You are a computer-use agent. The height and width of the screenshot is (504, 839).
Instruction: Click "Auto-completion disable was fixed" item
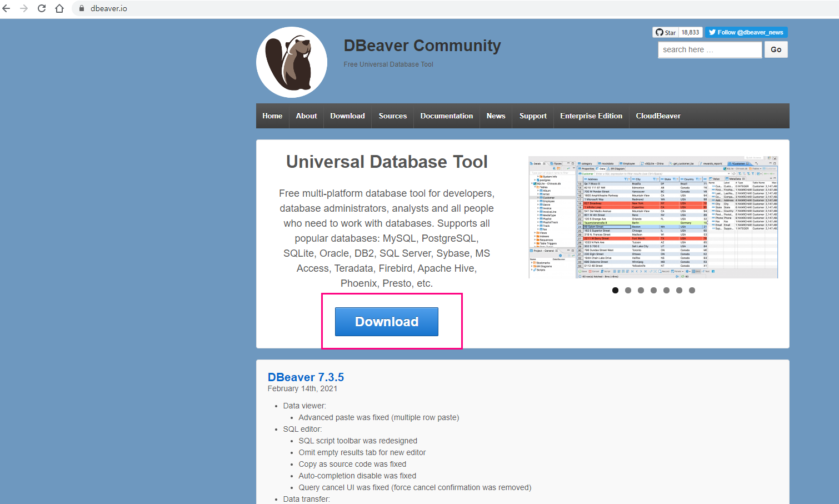(357, 476)
